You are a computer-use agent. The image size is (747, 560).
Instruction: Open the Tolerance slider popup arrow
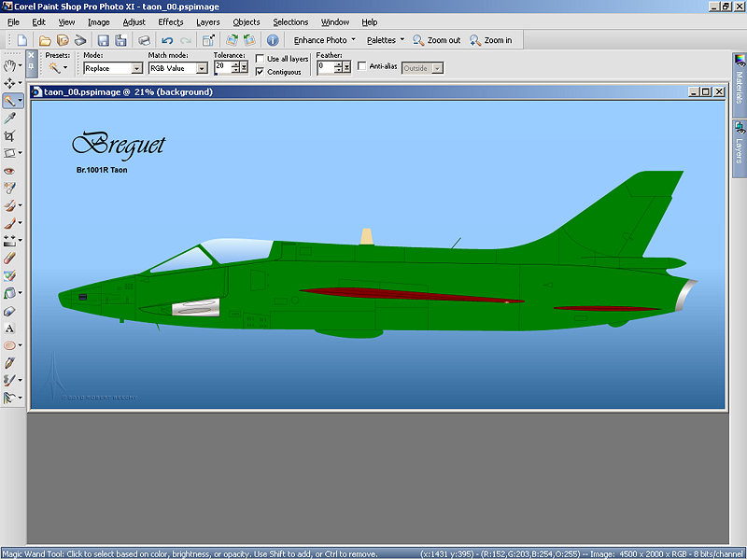click(245, 67)
